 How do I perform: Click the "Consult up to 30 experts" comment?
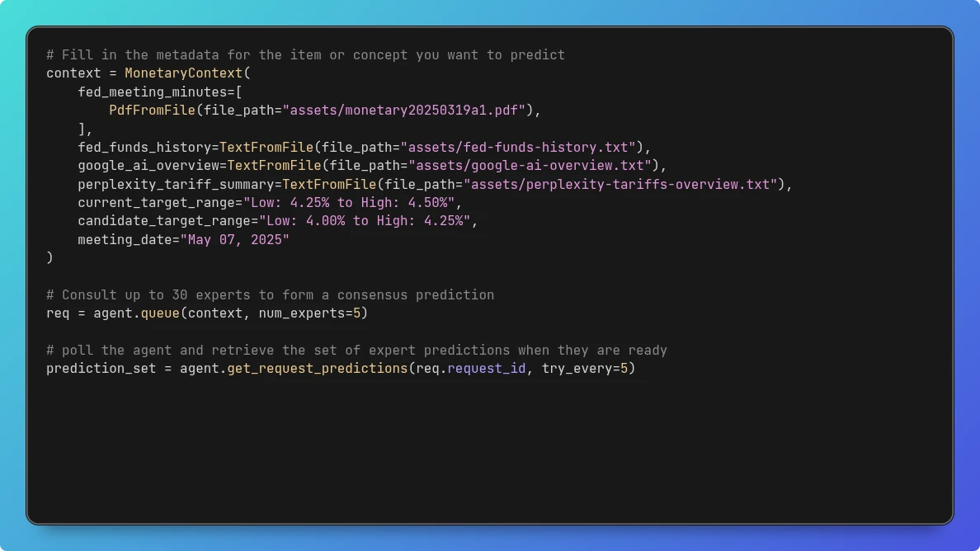click(x=271, y=294)
